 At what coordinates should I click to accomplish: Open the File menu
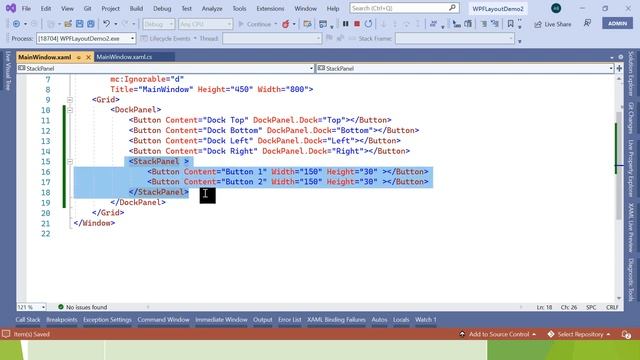(x=26, y=8)
